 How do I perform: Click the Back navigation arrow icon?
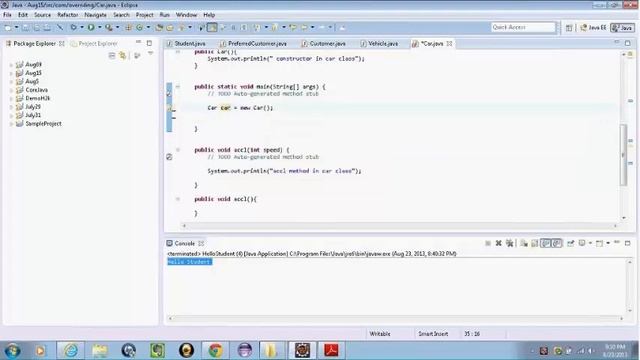(304, 27)
